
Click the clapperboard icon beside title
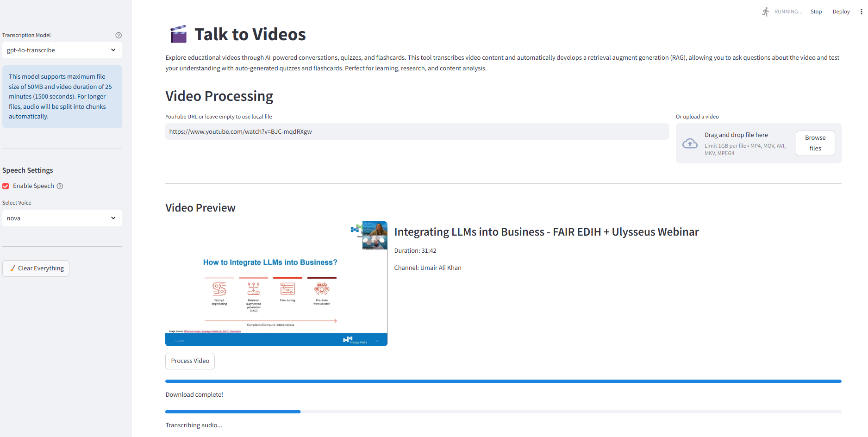(179, 34)
